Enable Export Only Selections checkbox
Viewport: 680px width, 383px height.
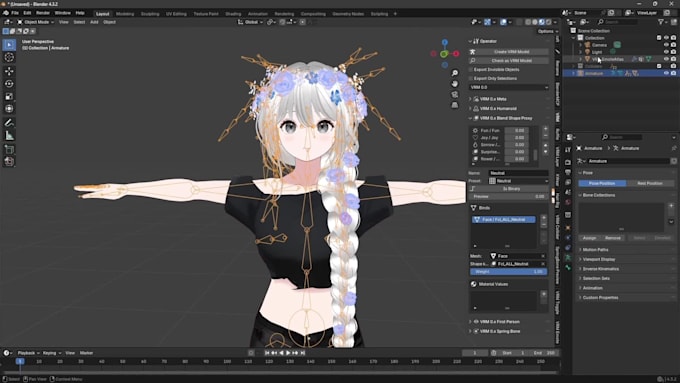[x=471, y=79]
